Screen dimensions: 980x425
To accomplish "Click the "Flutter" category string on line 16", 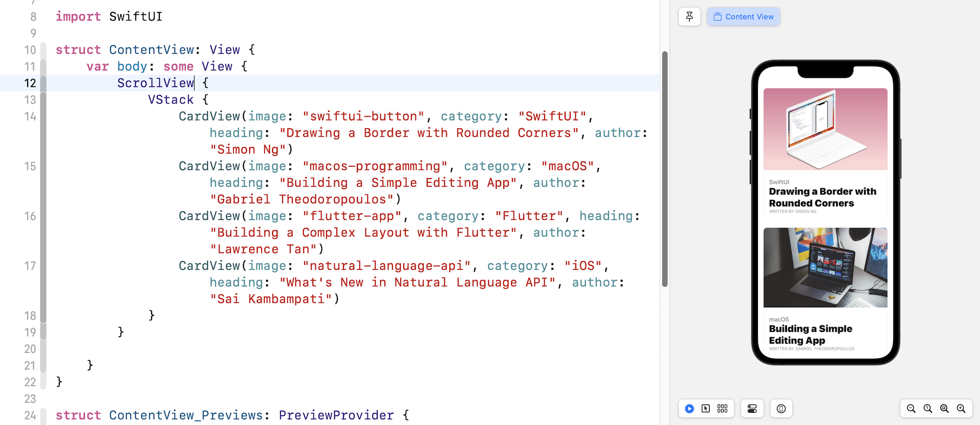I will click(529, 216).
